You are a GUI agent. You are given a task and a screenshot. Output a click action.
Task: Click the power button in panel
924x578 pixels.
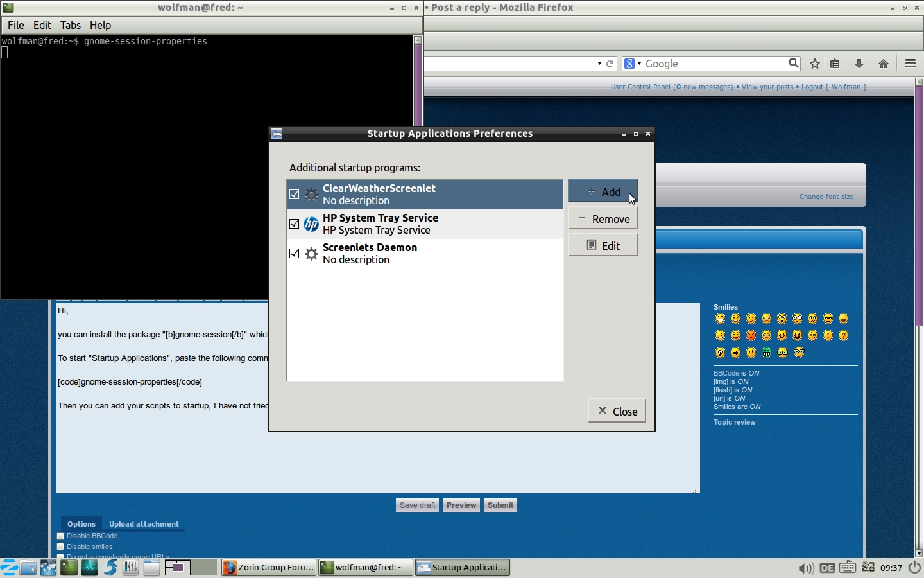(x=914, y=568)
